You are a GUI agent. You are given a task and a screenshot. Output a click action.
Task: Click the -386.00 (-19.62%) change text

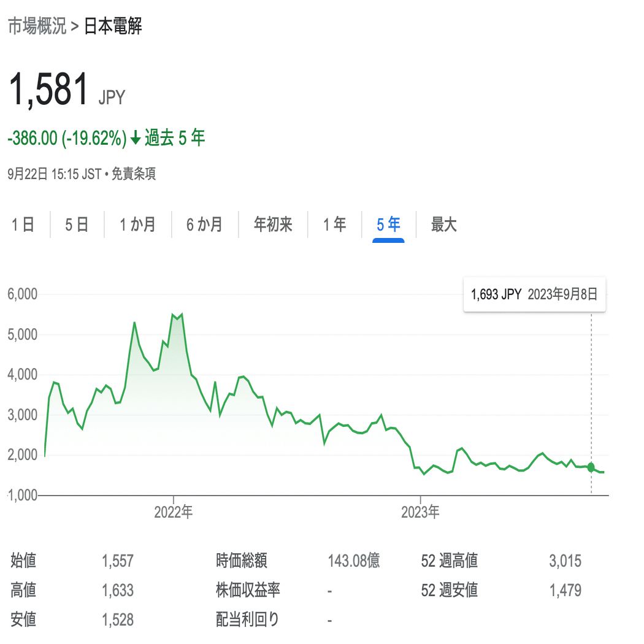(67, 138)
